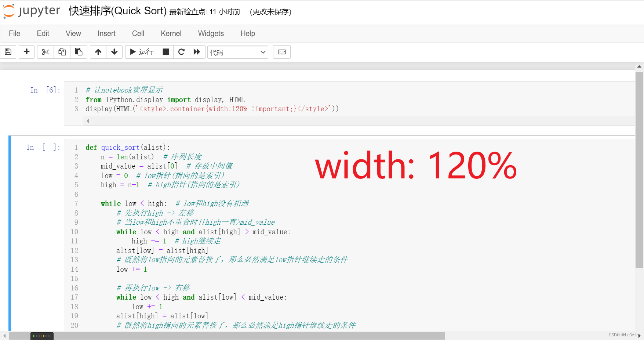Open the View menu

tap(73, 33)
